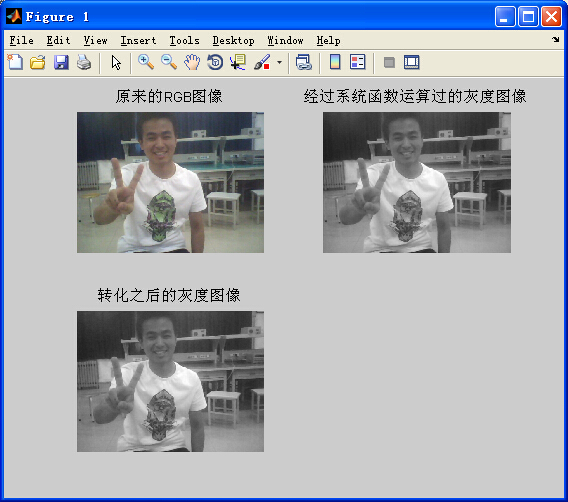Select the title "转化之后的灰度图像"

[169, 295]
